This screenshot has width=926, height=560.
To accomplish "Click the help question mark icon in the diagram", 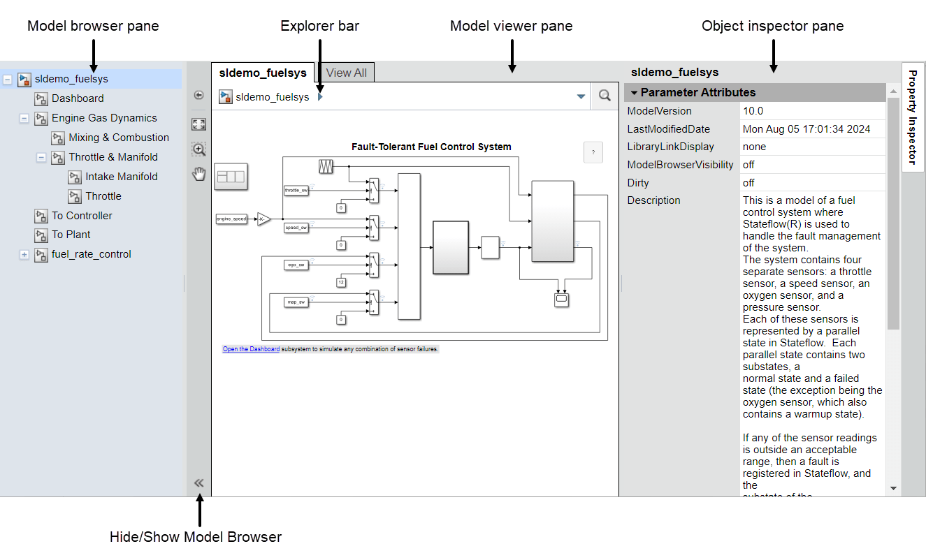I will point(593,152).
